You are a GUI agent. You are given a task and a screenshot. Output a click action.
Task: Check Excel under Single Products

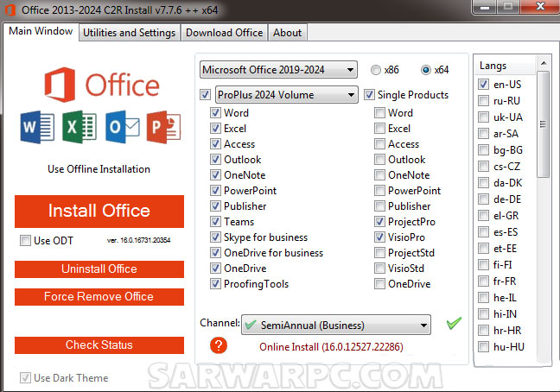[x=379, y=129]
